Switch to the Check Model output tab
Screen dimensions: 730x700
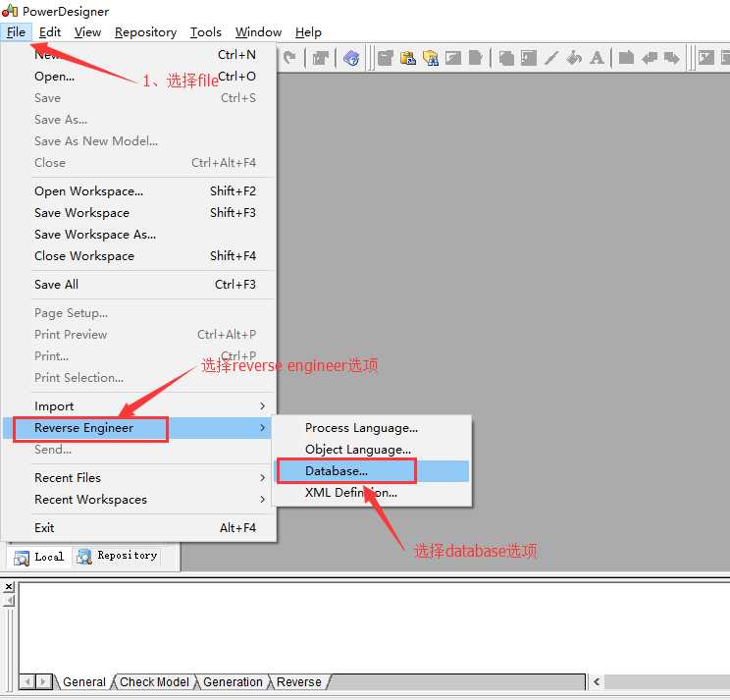click(x=154, y=681)
